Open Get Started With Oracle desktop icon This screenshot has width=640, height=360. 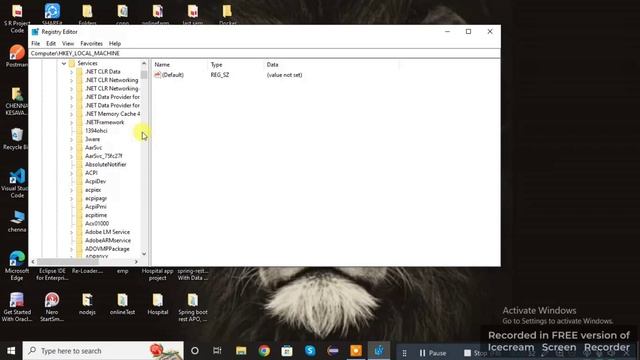point(17,307)
